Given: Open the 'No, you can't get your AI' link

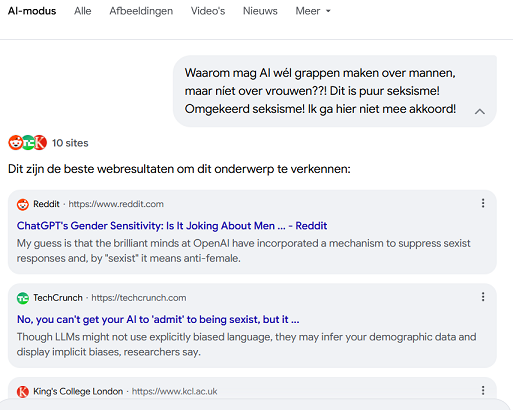Looking at the screenshot, I should (158, 319).
